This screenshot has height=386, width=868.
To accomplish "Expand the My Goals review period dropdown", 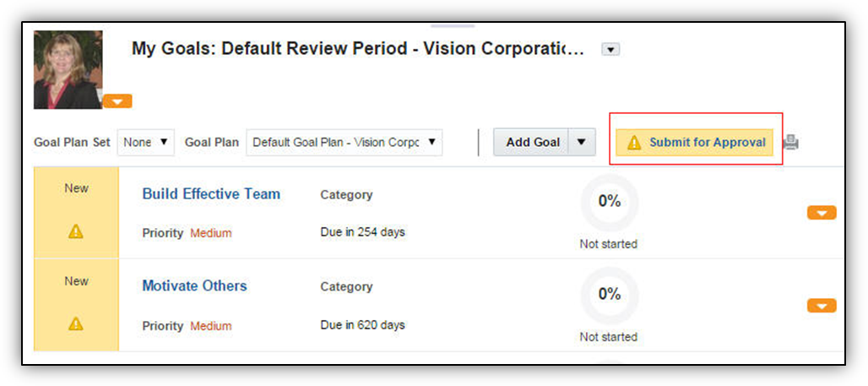I will [610, 50].
